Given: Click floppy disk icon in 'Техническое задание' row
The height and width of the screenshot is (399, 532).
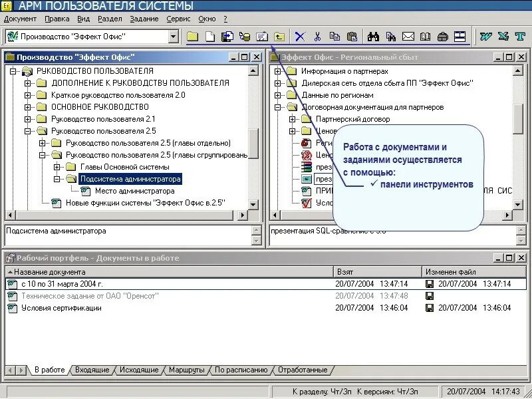Looking at the screenshot, I should tap(430, 296).
